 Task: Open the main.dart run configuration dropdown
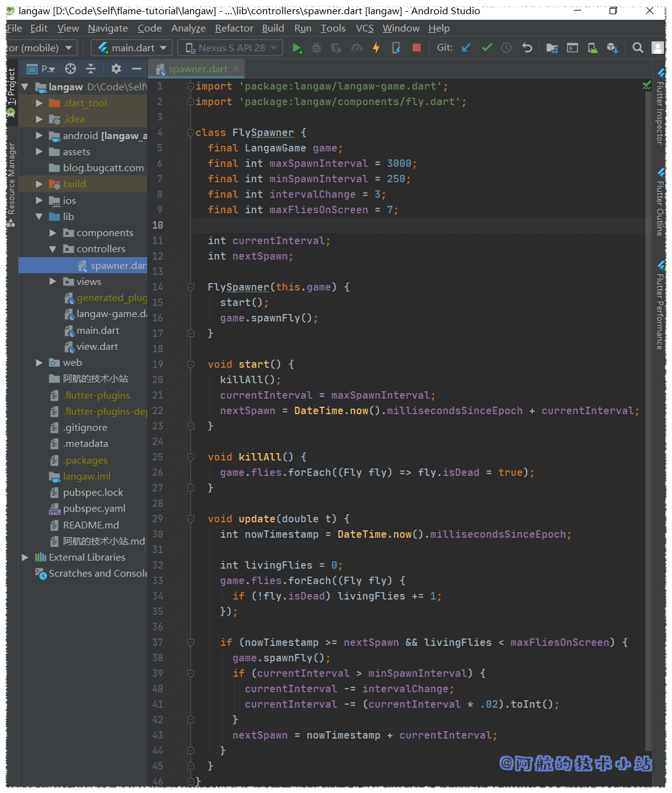132,48
